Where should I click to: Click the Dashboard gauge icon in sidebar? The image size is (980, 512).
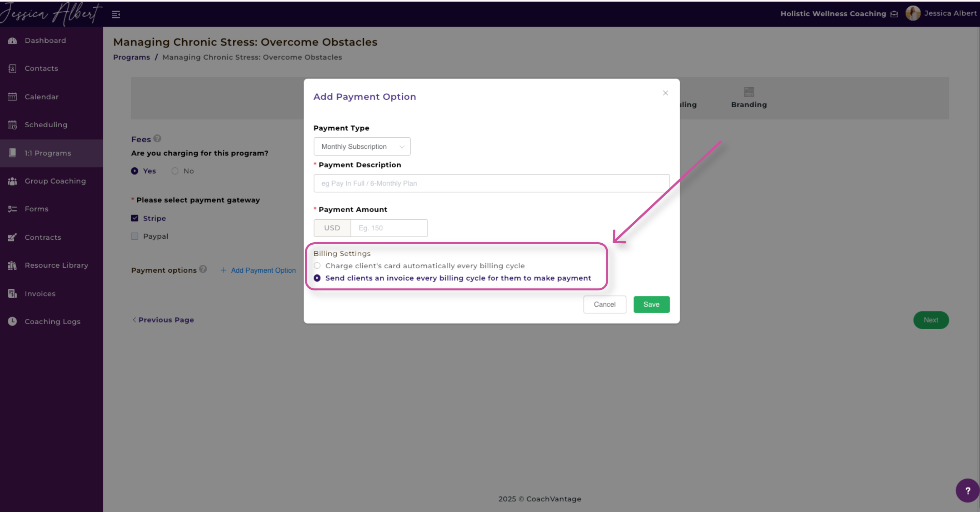12,41
